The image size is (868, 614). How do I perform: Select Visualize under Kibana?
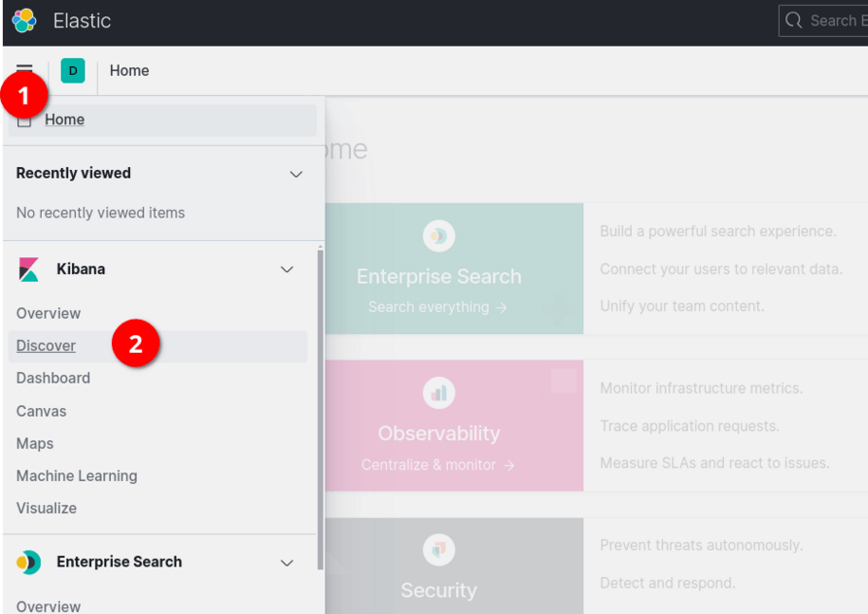pyautogui.click(x=46, y=508)
